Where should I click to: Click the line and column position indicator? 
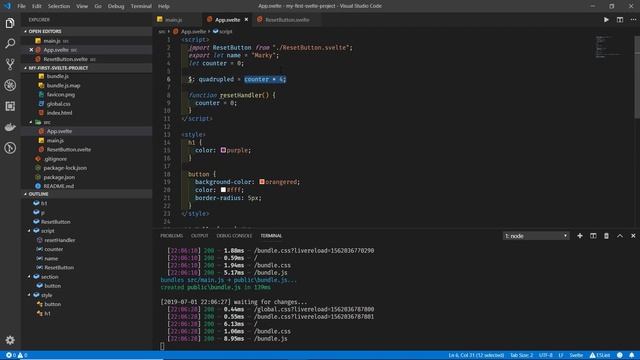(x=476, y=355)
